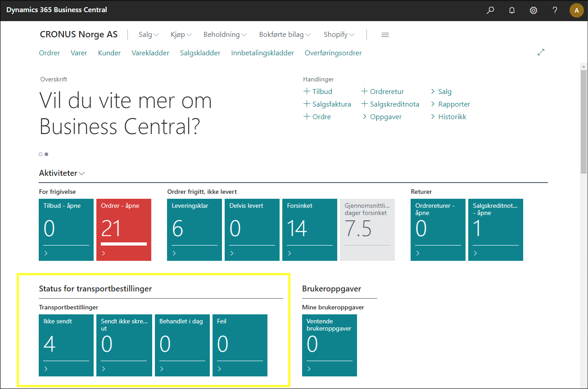Click the Status for transportbestillinger heading
The image size is (588, 389).
(95, 289)
